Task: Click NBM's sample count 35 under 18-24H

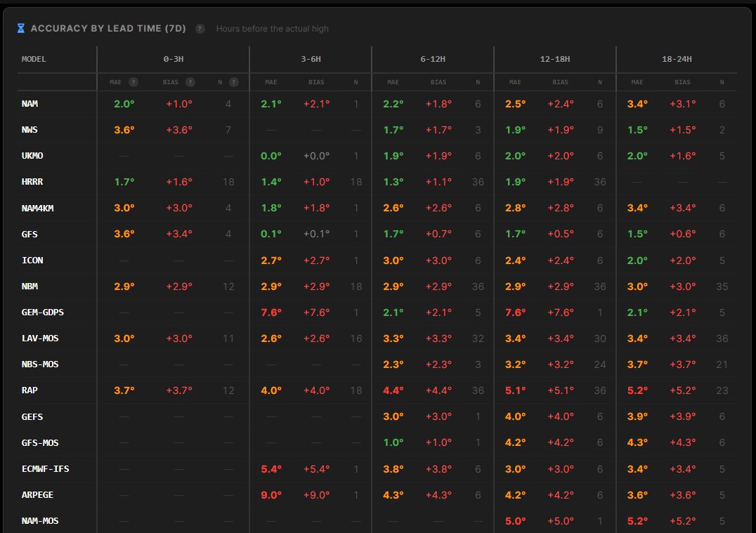Action: coord(722,287)
